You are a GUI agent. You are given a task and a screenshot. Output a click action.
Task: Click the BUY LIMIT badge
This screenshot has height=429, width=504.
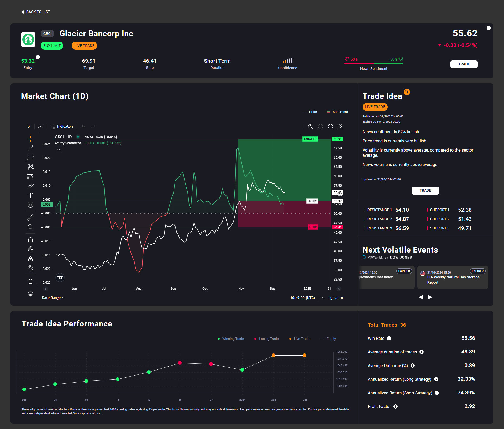click(x=52, y=46)
